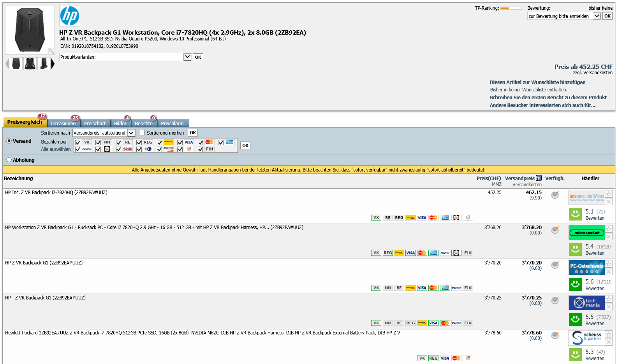This screenshot has height=364, width=618.
Task: Uncheck the VISA payment filter checkbox
Action: click(x=180, y=143)
